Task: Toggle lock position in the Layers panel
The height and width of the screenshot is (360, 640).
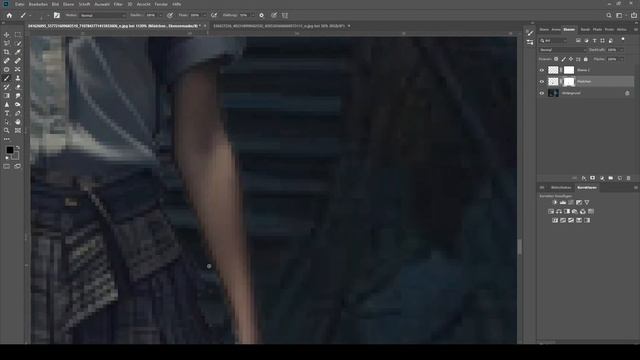Action: click(571, 59)
